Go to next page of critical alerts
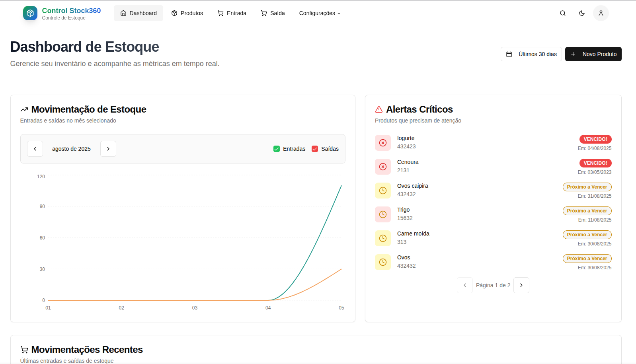The image size is (636, 364). pos(521,285)
